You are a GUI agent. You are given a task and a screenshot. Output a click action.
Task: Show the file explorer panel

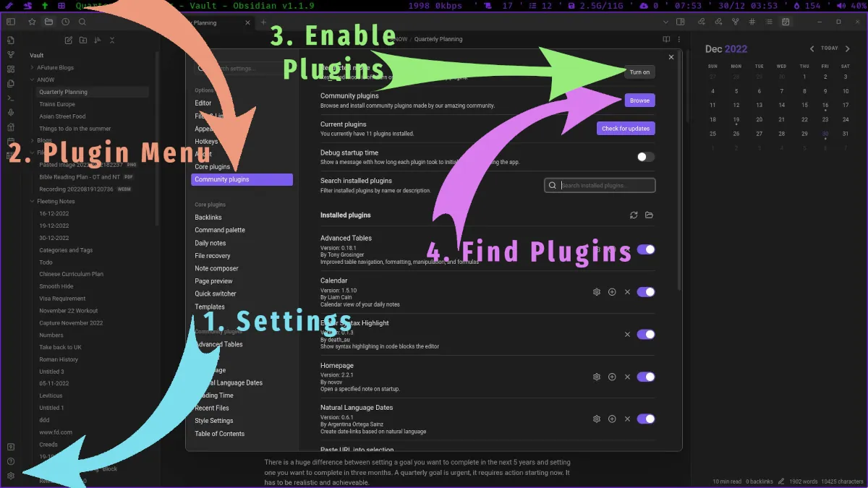click(x=48, y=22)
